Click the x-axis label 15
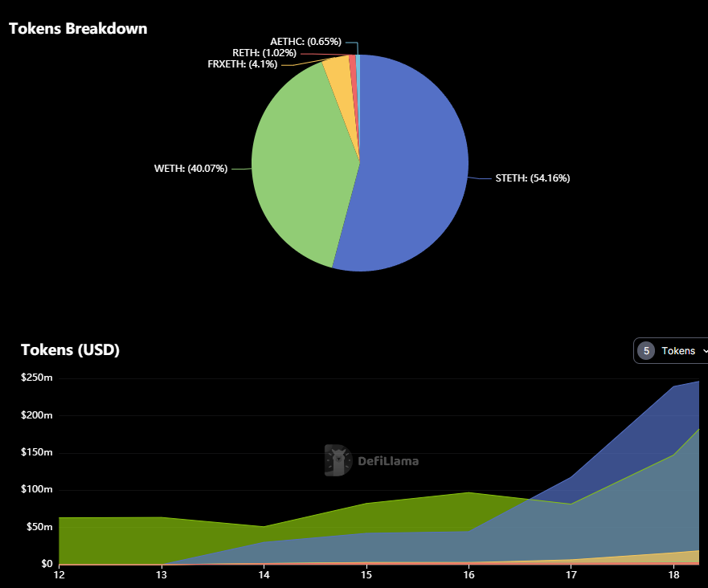The height and width of the screenshot is (588, 708). tap(366, 575)
